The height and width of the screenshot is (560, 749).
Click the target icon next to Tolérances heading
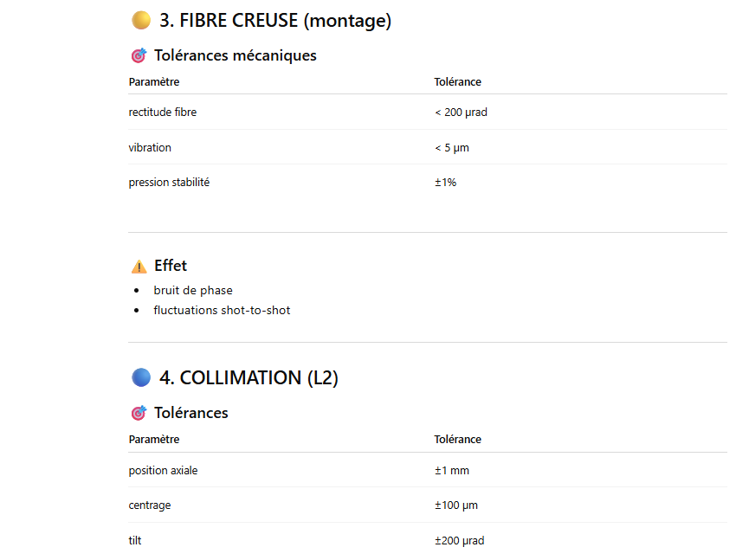tap(139, 413)
